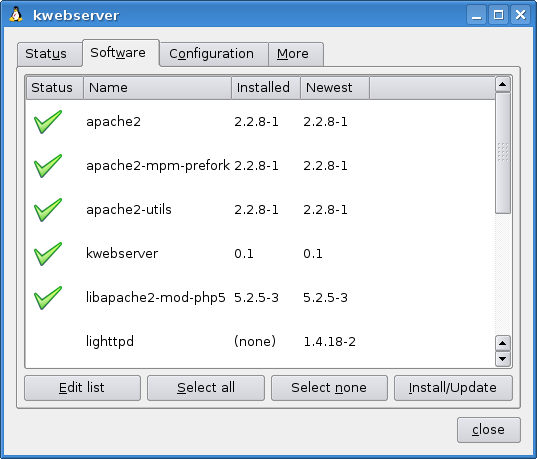
Task: Click the scroll down arrow at list bottom
Action: (x=503, y=359)
